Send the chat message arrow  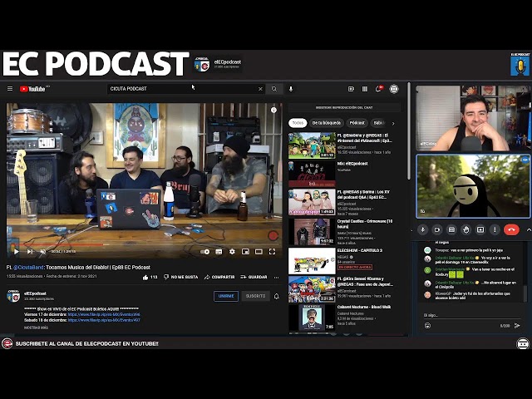517,326
